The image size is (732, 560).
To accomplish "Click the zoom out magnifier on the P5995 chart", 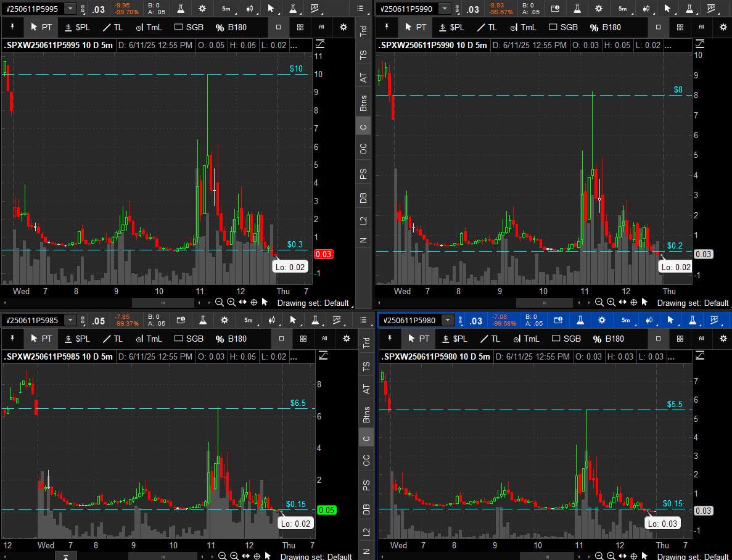I will [x=219, y=302].
